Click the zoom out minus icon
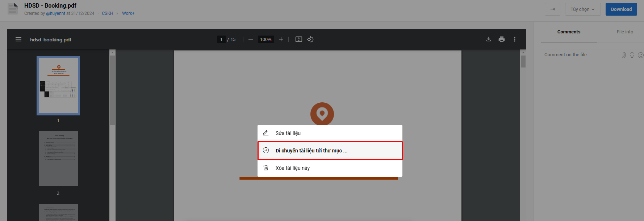The image size is (644, 221). [x=250, y=39]
